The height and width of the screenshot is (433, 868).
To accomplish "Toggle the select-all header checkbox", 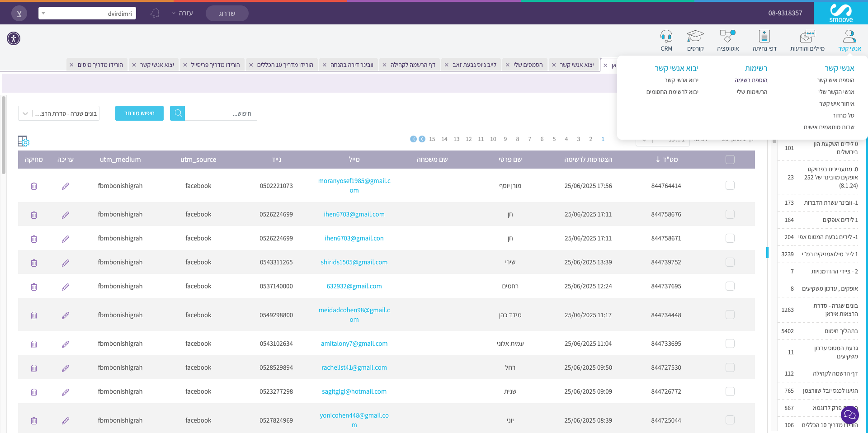I will [730, 160].
